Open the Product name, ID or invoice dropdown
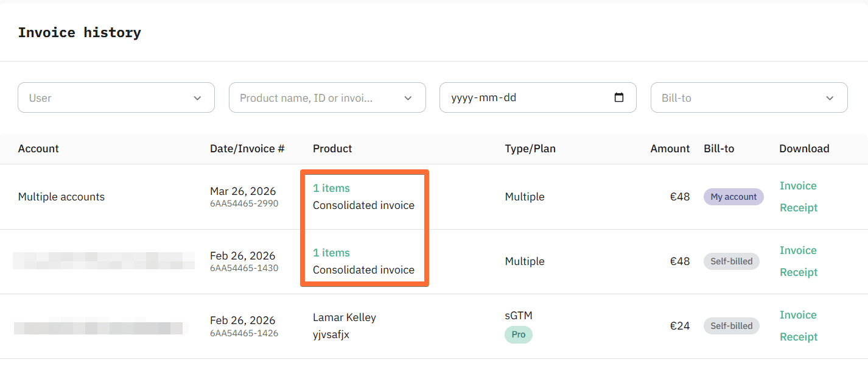Image resolution: width=868 pixels, height=371 pixels. [x=327, y=97]
